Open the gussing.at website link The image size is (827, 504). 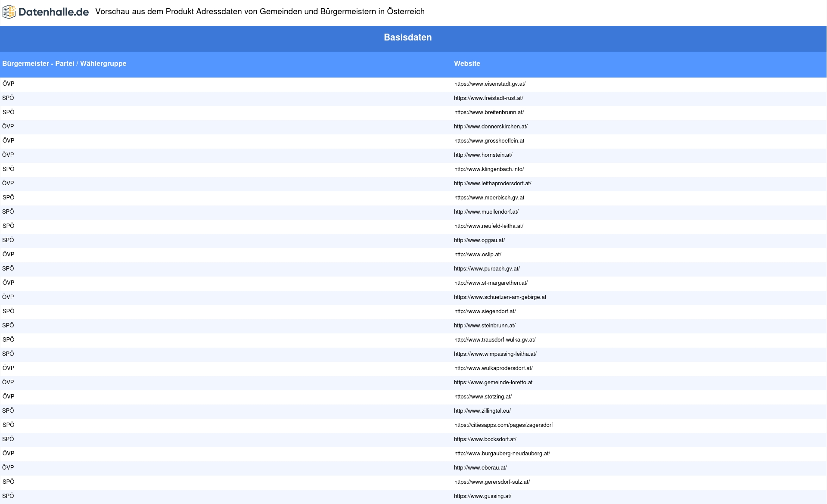click(x=482, y=496)
